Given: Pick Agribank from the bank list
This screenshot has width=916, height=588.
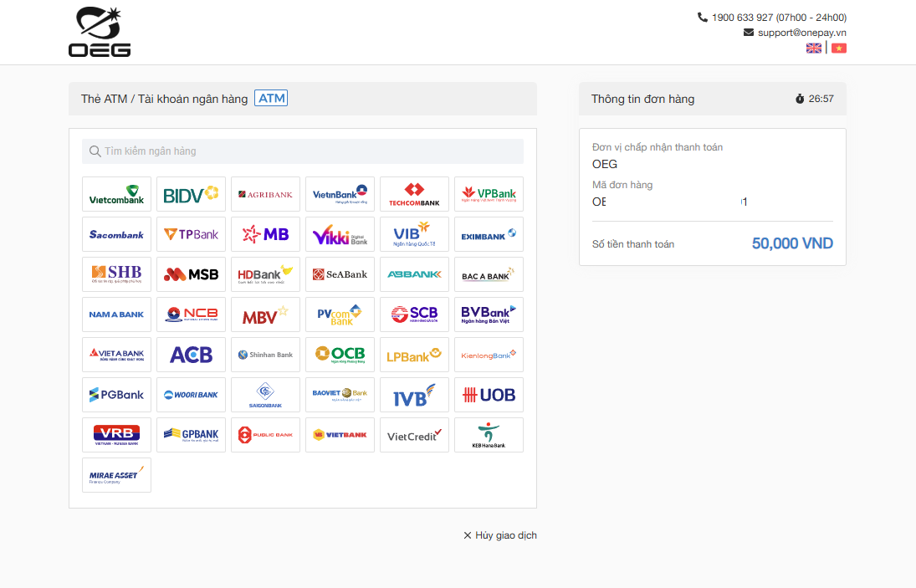Looking at the screenshot, I should (266, 194).
